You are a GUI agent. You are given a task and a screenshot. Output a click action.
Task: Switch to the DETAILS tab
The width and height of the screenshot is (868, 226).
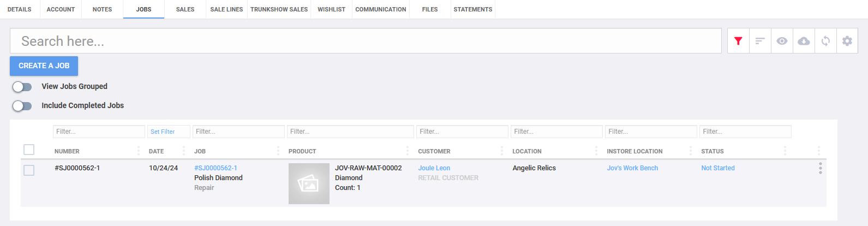(x=20, y=9)
